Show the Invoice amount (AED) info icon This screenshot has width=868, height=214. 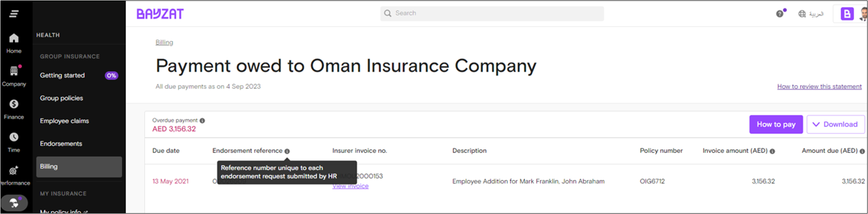[772, 151]
